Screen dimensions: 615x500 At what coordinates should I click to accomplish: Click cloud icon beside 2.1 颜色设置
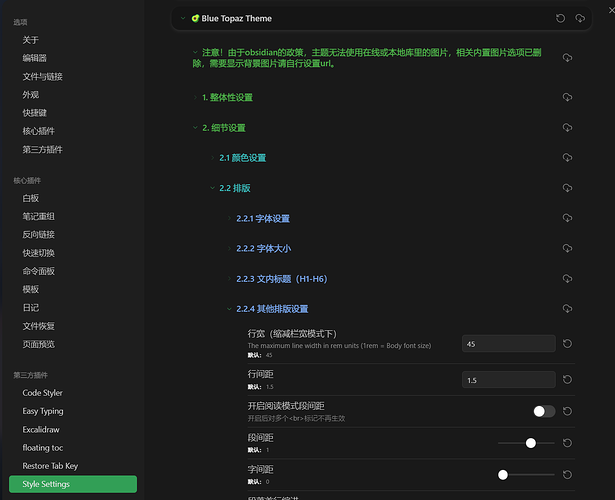[567, 157]
